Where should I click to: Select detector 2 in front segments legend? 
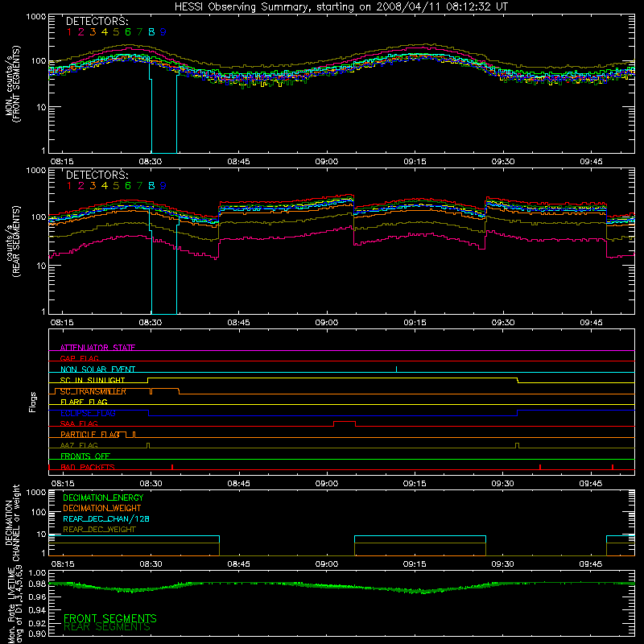(x=81, y=32)
